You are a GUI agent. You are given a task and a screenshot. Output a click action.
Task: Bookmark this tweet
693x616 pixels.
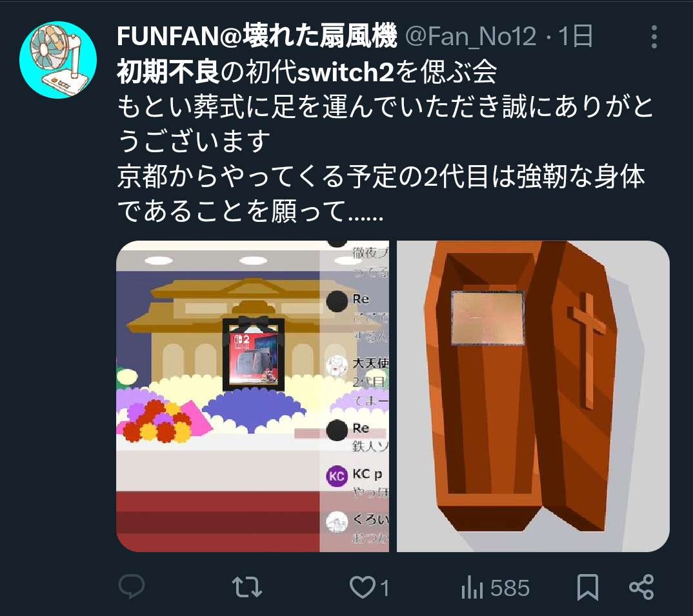[588, 587]
